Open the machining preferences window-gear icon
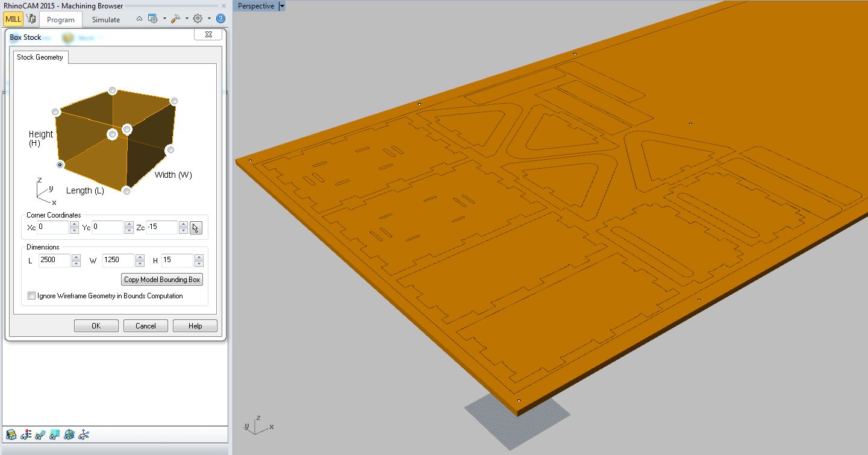 pos(153,19)
